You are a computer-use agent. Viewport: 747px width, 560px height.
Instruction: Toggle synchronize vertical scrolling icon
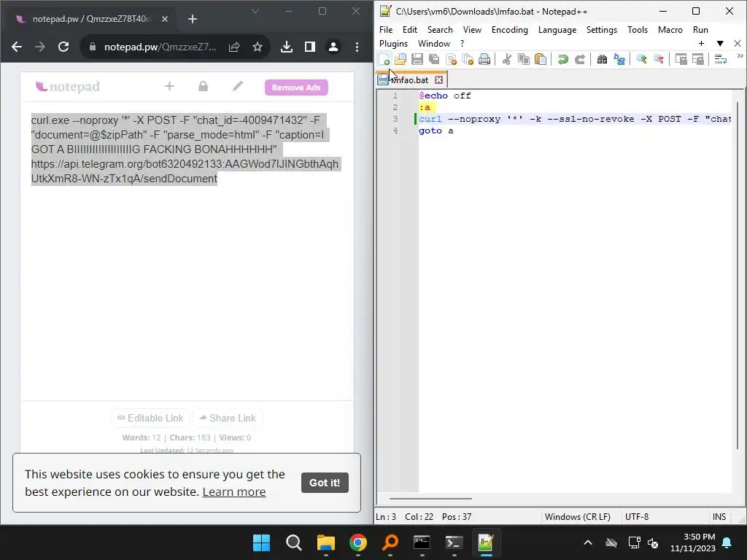681,59
